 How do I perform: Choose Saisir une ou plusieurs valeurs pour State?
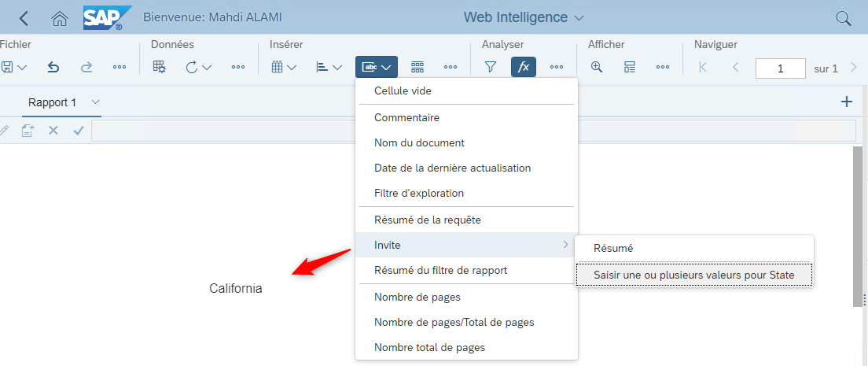point(694,275)
